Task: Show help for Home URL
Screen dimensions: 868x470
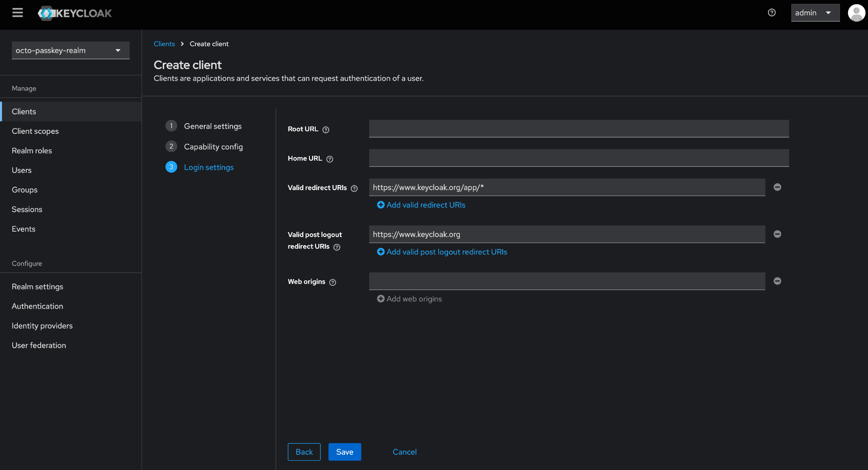Action: (x=330, y=159)
